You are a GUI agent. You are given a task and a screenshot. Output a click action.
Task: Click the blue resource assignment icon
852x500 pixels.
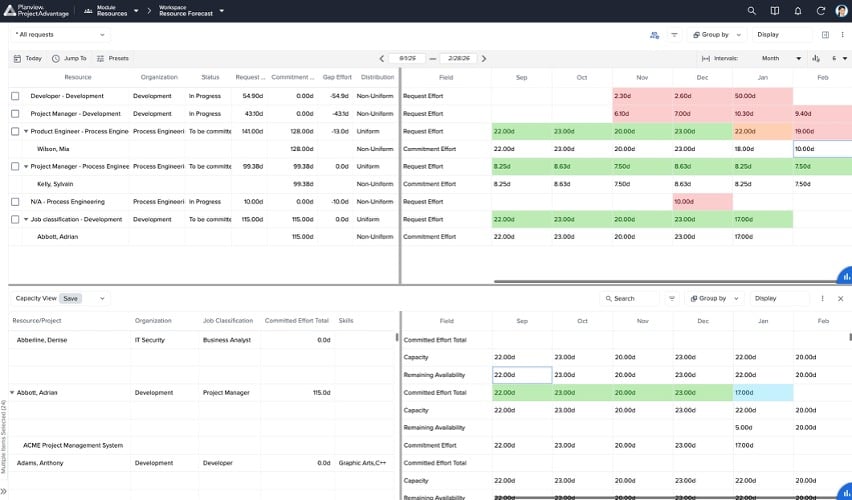654,35
